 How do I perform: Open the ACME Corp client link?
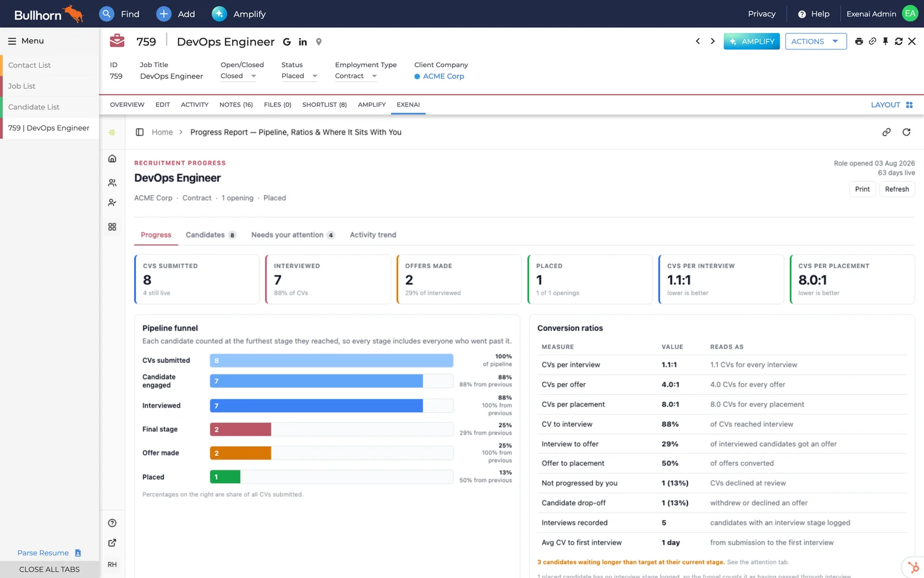click(x=444, y=76)
